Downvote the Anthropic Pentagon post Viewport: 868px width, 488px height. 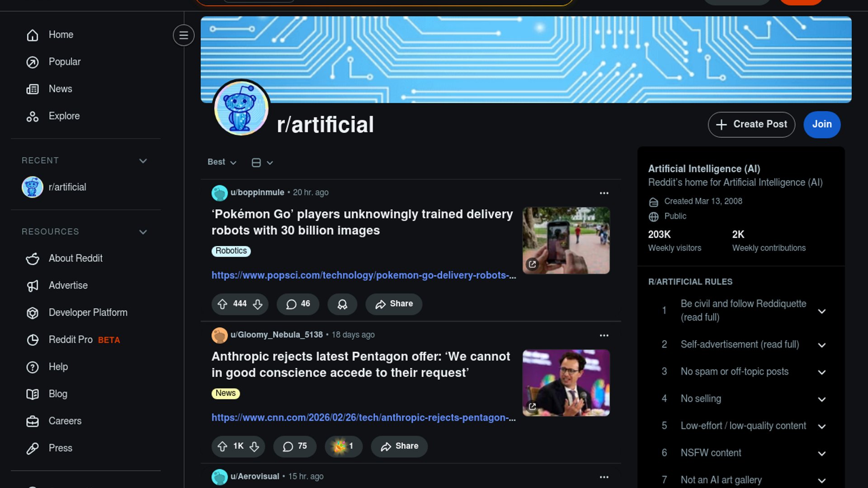(x=255, y=446)
